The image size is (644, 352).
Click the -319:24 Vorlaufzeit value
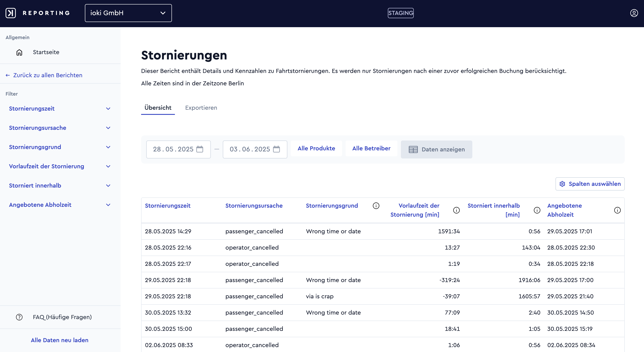449,280
